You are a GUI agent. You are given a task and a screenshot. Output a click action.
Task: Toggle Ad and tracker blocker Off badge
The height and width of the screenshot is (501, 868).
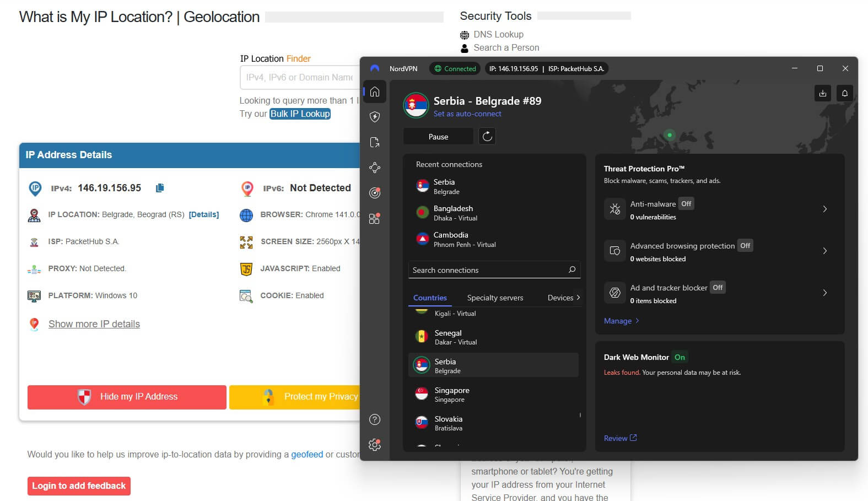(x=718, y=287)
